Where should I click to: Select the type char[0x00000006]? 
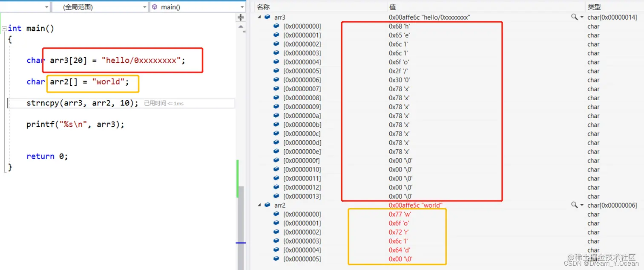612,205
